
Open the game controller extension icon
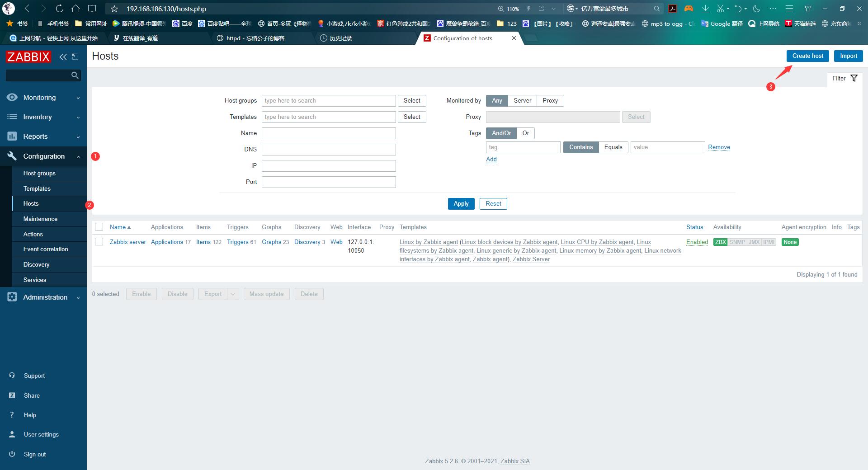689,9
